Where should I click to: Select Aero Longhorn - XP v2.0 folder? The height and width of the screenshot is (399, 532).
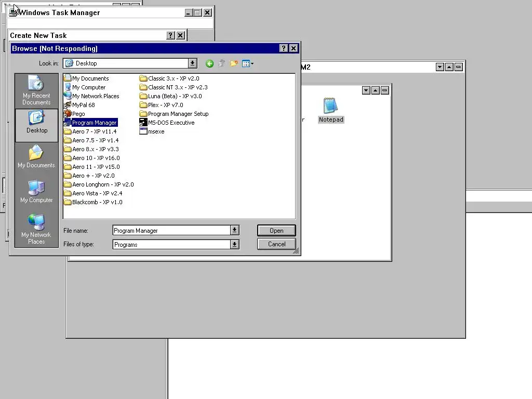click(x=99, y=184)
